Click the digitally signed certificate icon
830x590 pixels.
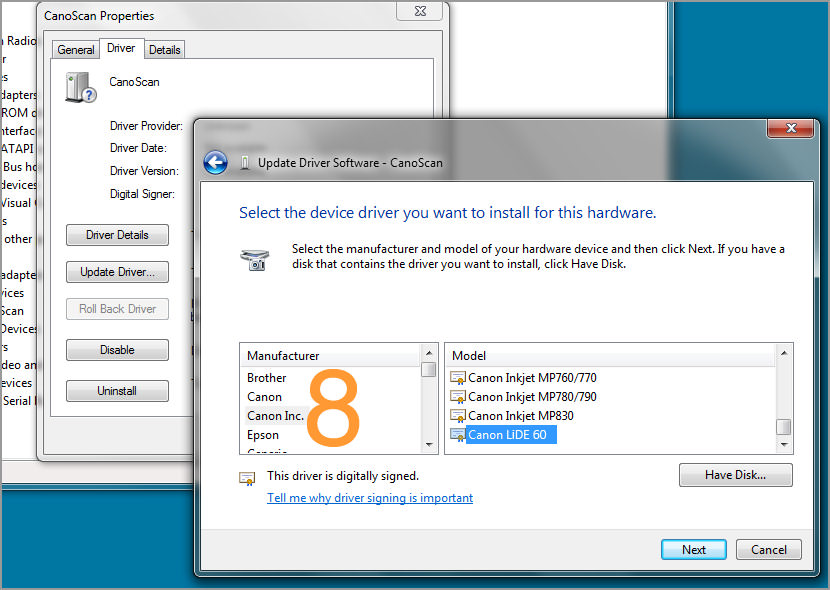247,478
